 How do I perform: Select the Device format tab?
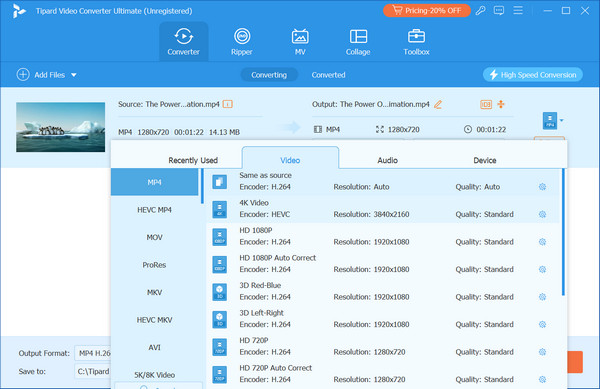pyautogui.click(x=485, y=160)
